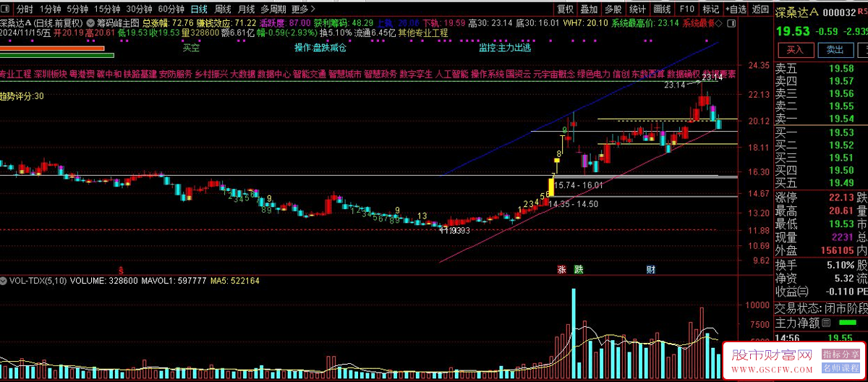Expand the 更多 period options
868x382 pixels.
click(x=303, y=9)
